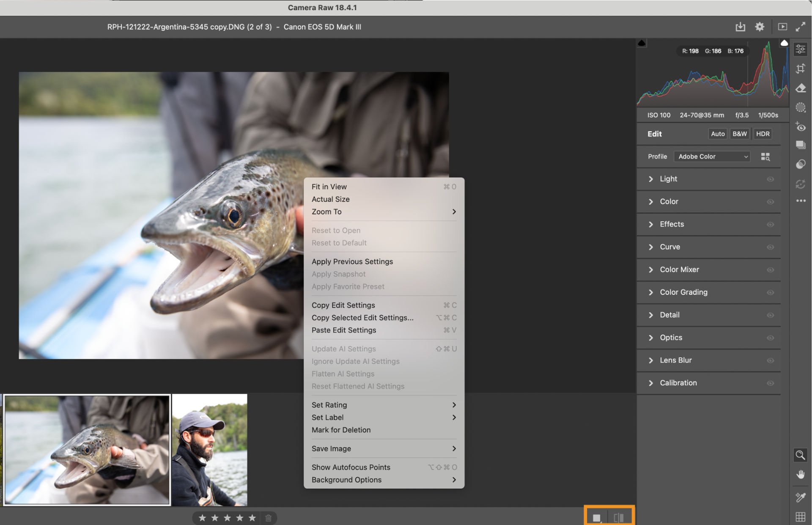The image size is (812, 525).
Task: Open the Presets panel icon
Action: click(x=800, y=164)
